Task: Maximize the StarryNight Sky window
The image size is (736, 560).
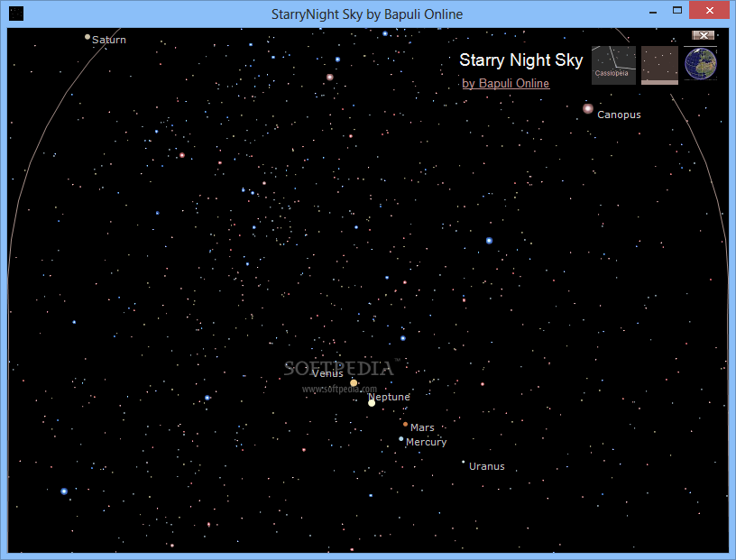Action: [676, 10]
